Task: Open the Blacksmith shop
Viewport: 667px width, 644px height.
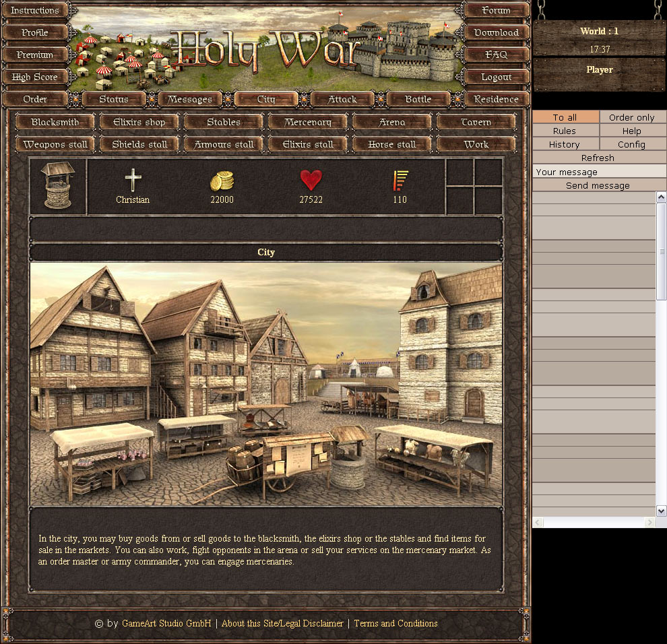Action: [x=55, y=123]
